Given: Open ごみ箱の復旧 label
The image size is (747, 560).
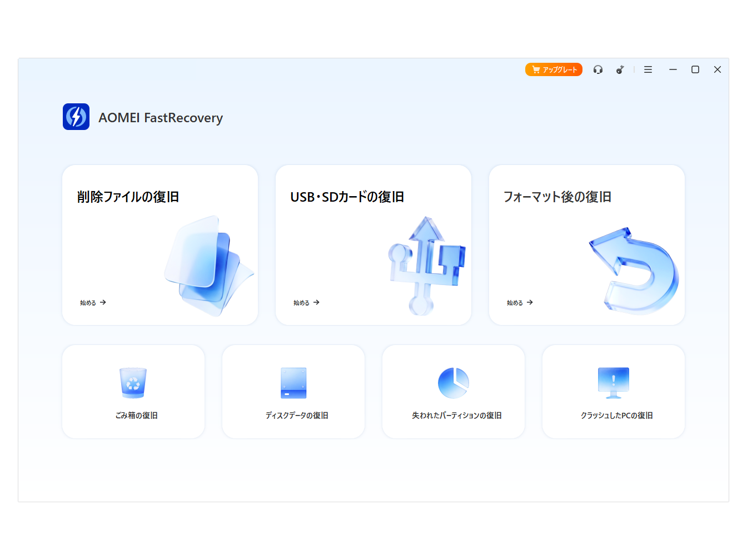Looking at the screenshot, I should [x=137, y=416].
